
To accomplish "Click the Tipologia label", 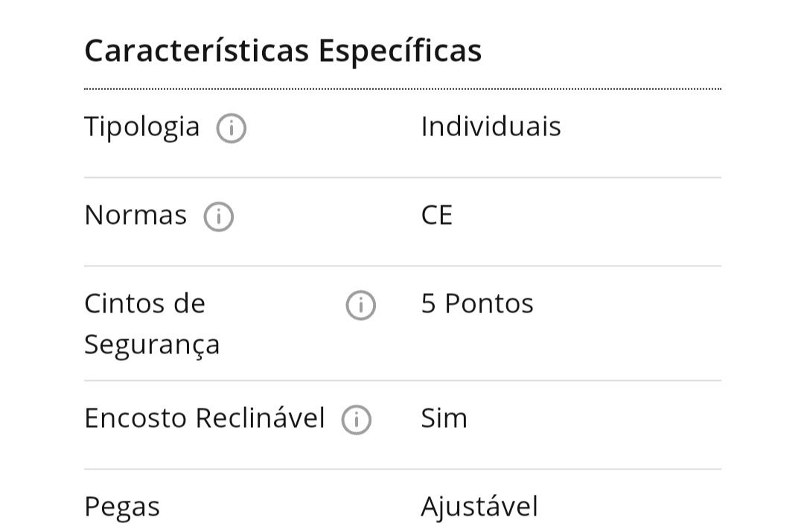I will (142, 126).
